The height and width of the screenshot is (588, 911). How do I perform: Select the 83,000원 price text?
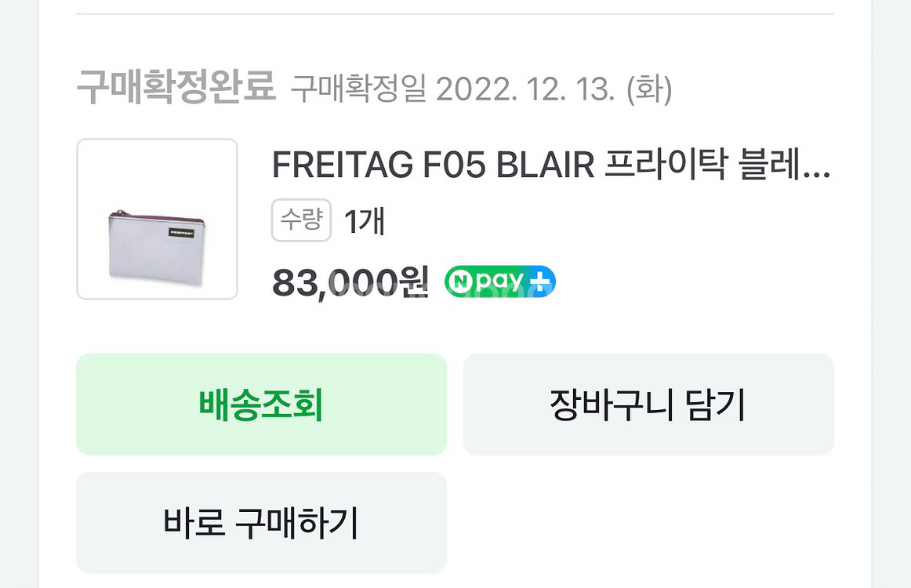pos(350,283)
